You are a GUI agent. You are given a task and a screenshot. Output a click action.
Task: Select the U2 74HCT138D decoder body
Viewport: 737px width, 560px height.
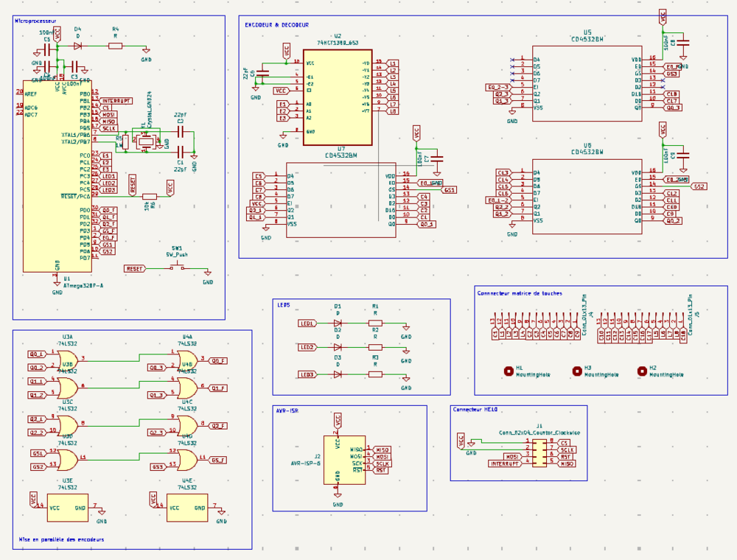click(x=338, y=97)
